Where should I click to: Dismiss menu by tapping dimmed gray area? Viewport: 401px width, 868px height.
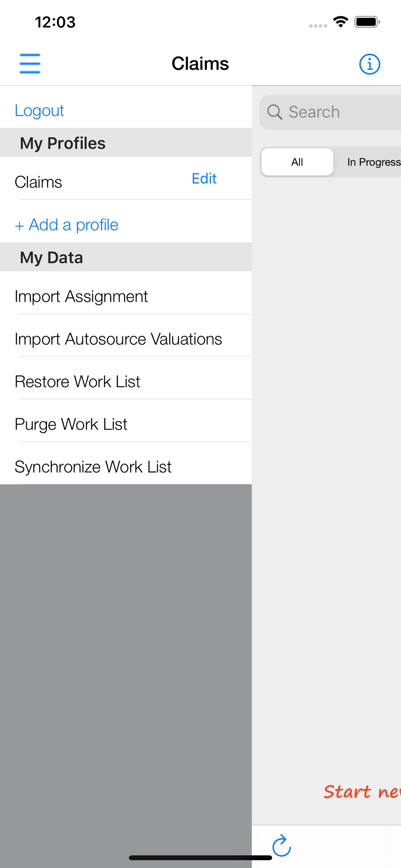coord(126,651)
